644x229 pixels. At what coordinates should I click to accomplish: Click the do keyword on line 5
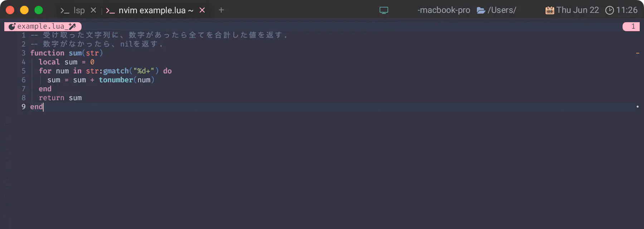coord(167,71)
